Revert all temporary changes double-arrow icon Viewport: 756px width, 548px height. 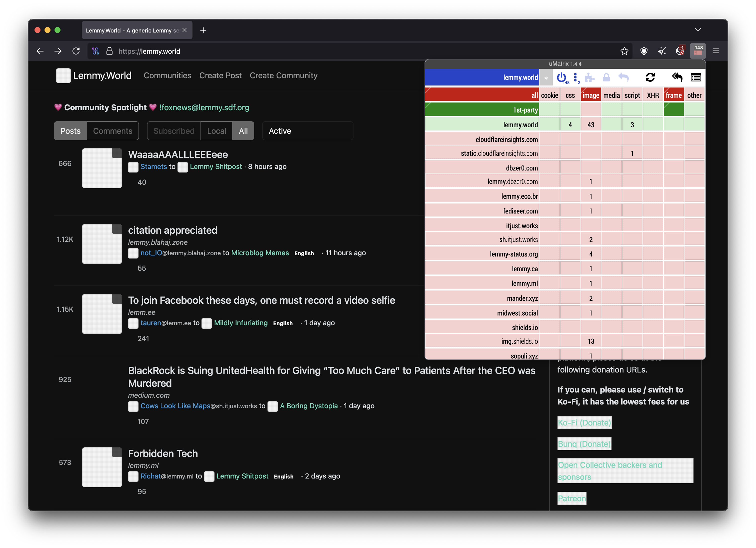click(x=677, y=78)
